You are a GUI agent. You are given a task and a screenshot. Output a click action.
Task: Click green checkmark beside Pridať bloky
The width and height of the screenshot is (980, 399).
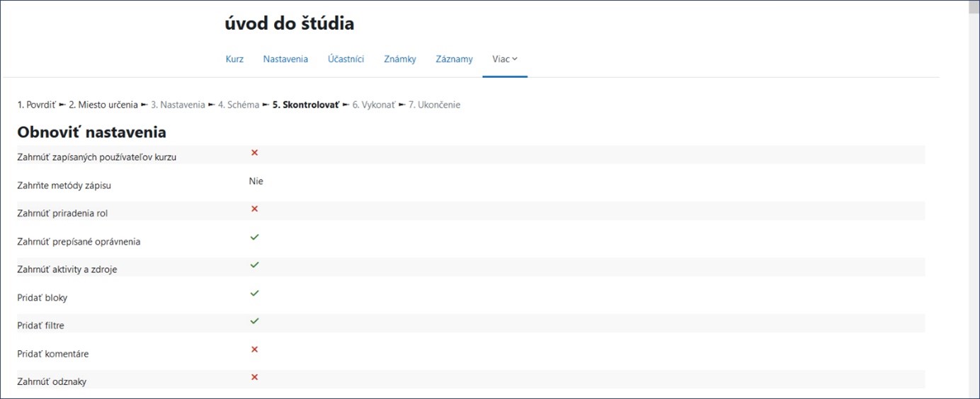tap(254, 293)
